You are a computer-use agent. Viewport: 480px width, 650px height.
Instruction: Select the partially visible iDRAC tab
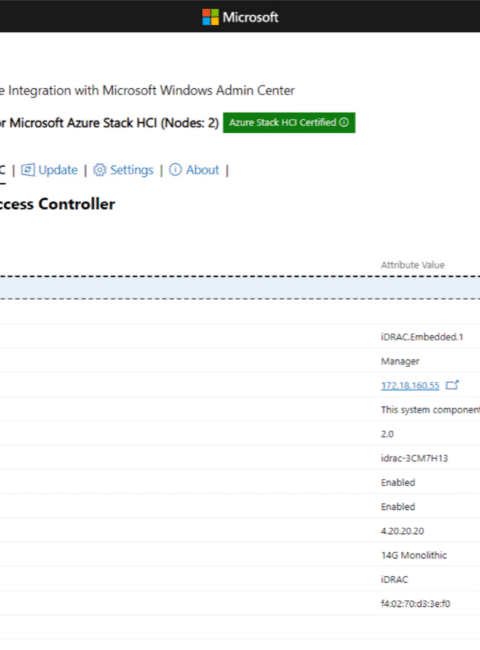pyautogui.click(x=2, y=170)
